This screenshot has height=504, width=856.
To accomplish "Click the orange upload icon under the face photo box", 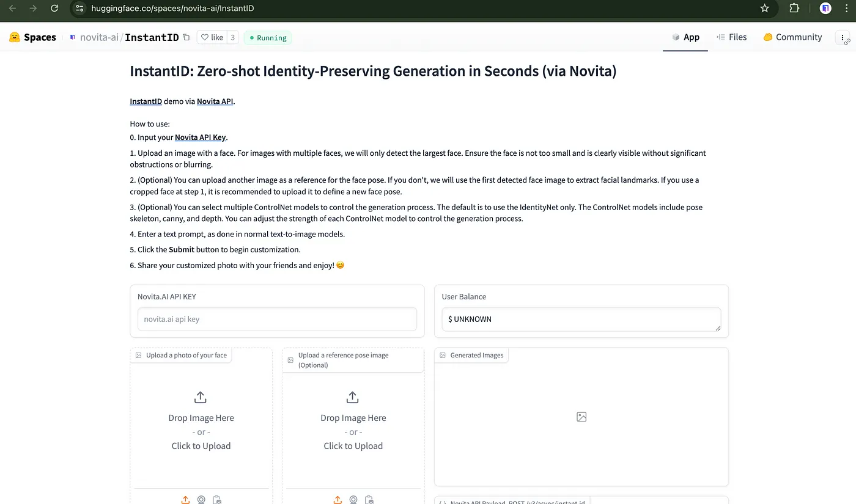I will click(x=185, y=500).
